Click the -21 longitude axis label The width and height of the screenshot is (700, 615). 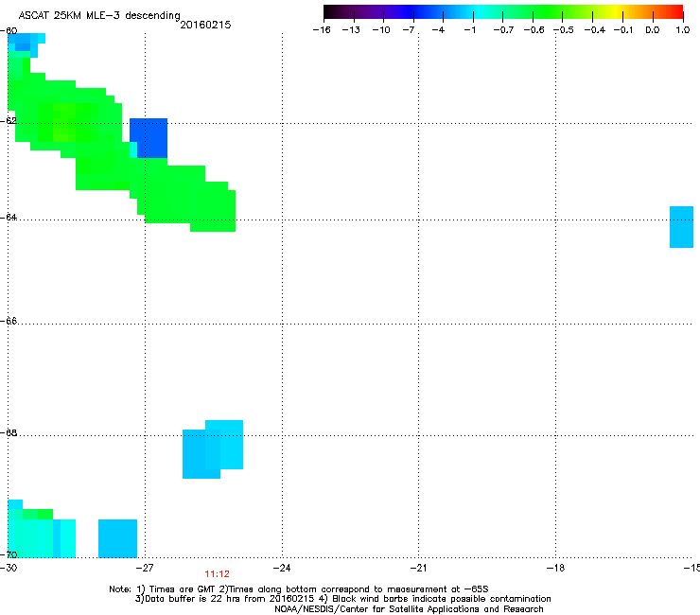click(418, 568)
